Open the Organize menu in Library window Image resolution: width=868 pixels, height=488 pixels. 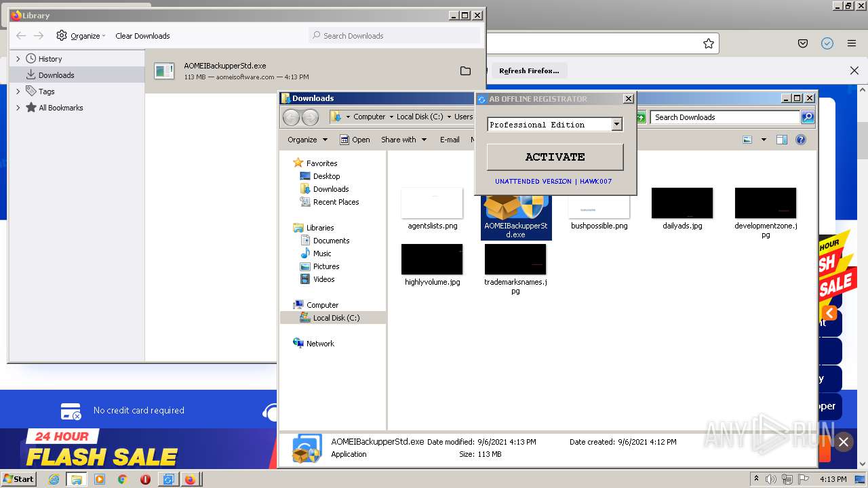[81, 36]
